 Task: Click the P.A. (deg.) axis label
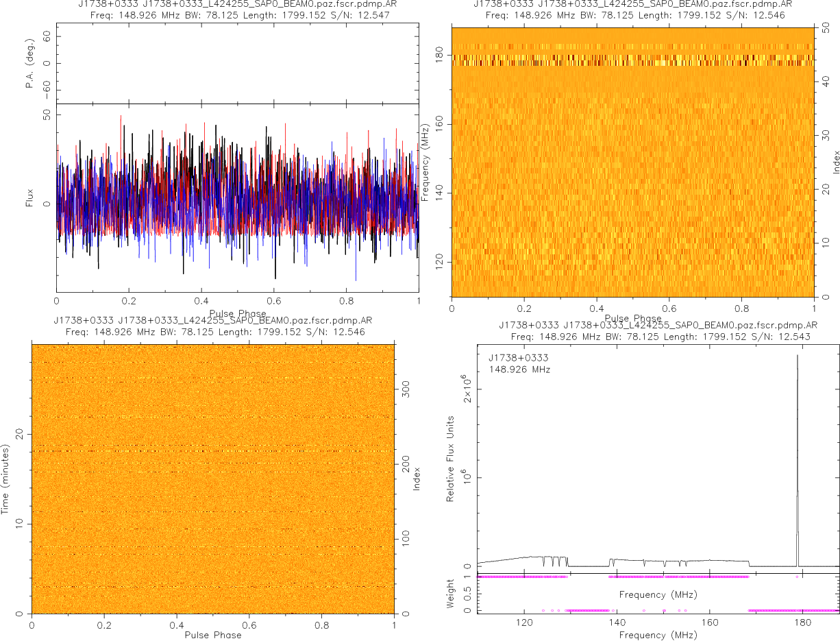pyautogui.click(x=30, y=64)
